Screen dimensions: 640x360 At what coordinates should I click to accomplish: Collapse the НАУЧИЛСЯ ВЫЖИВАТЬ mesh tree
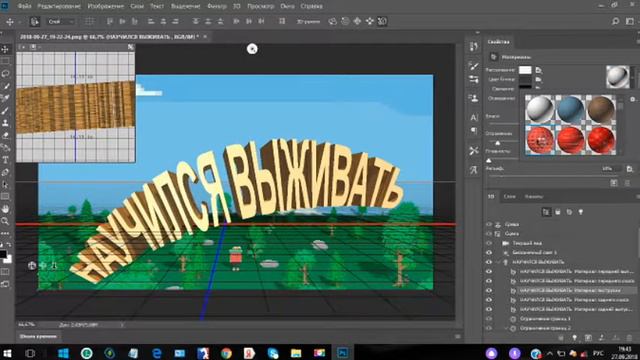pos(499,262)
